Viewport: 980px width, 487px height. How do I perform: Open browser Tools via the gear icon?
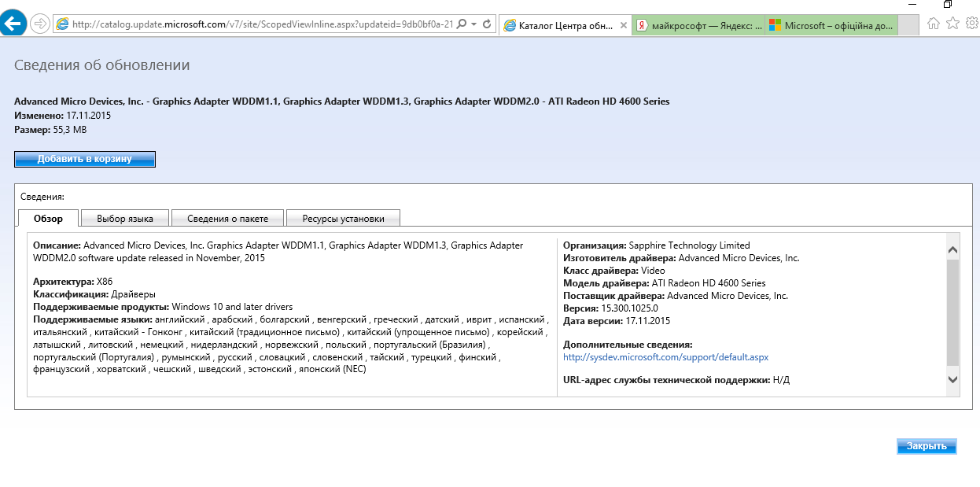click(x=971, y=24)
